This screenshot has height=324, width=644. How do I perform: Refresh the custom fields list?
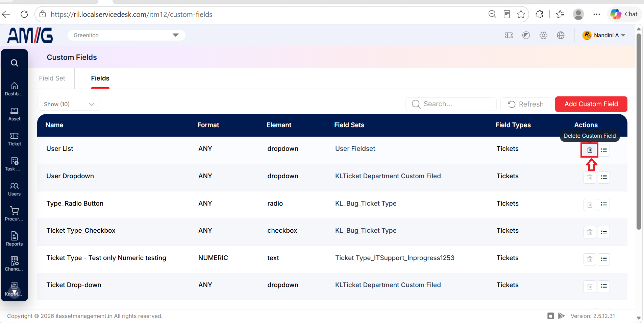(x=526, y=104)
